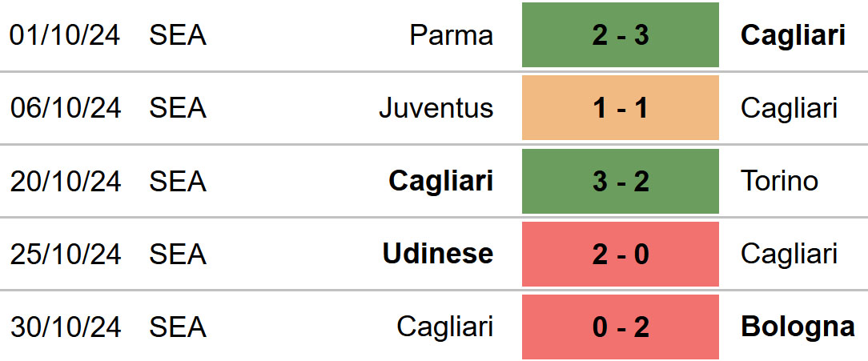Image resolution: width=868 pixels, height=361 pixels.
Task: Click the 0 - 2 Bologna score box
Action: 620,327
